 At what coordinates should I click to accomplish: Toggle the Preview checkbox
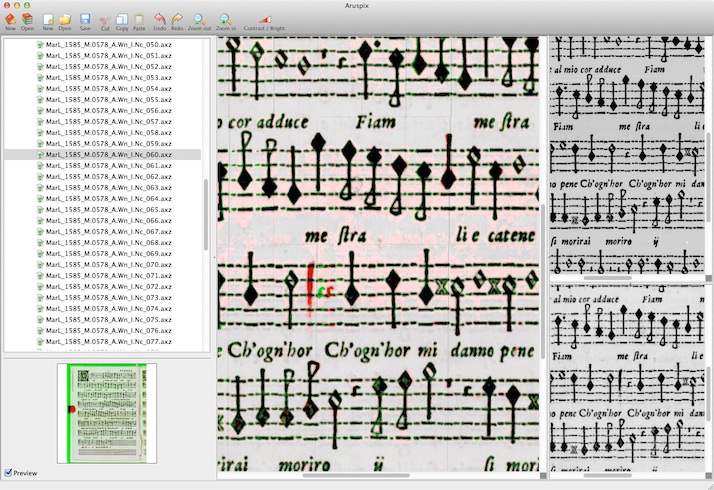coord(8,473)
